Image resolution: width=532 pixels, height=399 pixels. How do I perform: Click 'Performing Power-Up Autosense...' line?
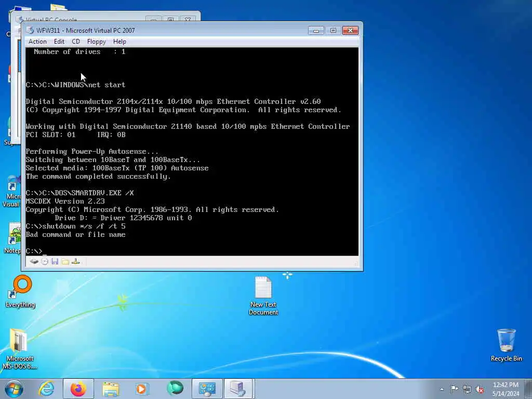(92, 151)
